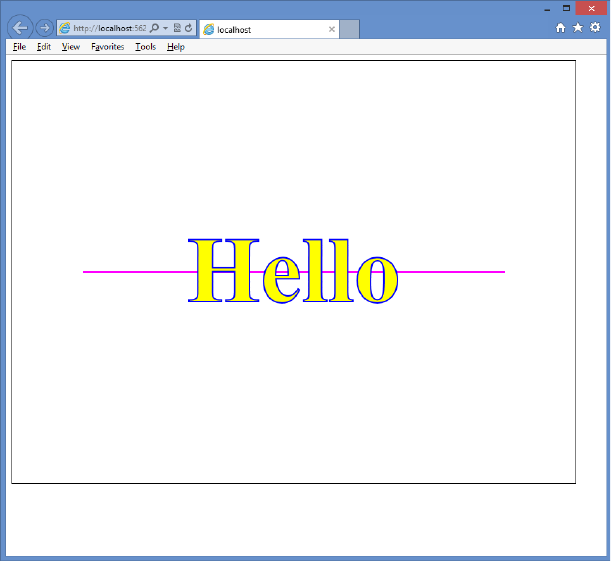Open the Favorites menu
Viewport: 611px width, 561px height.
[x=108, y=47]
